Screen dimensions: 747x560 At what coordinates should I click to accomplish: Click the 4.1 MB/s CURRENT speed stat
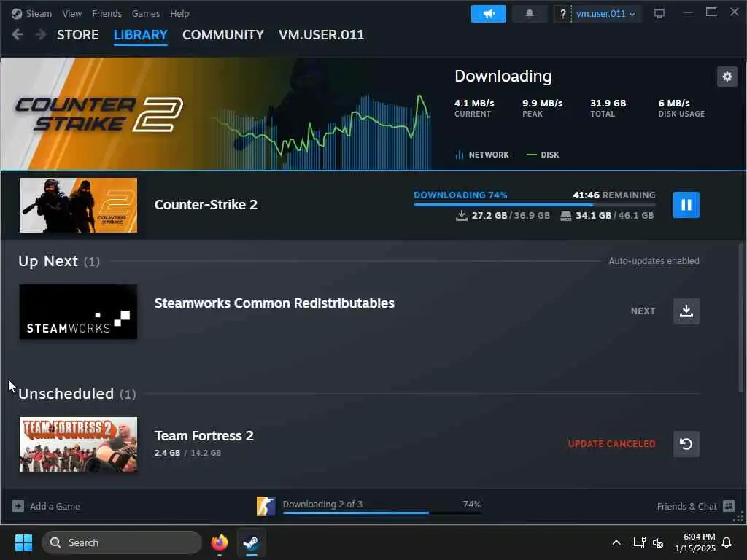coord(474,108)
